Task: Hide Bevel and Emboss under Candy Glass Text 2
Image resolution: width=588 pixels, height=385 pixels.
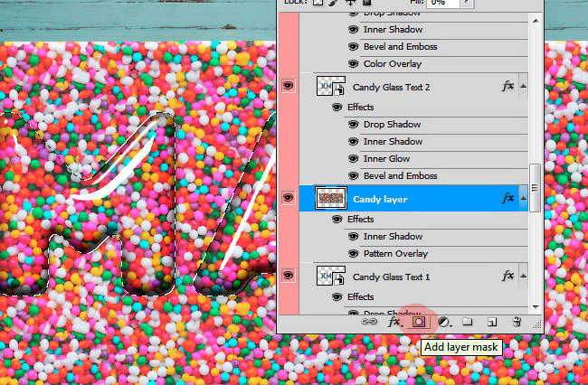Action: pos(353,176)
